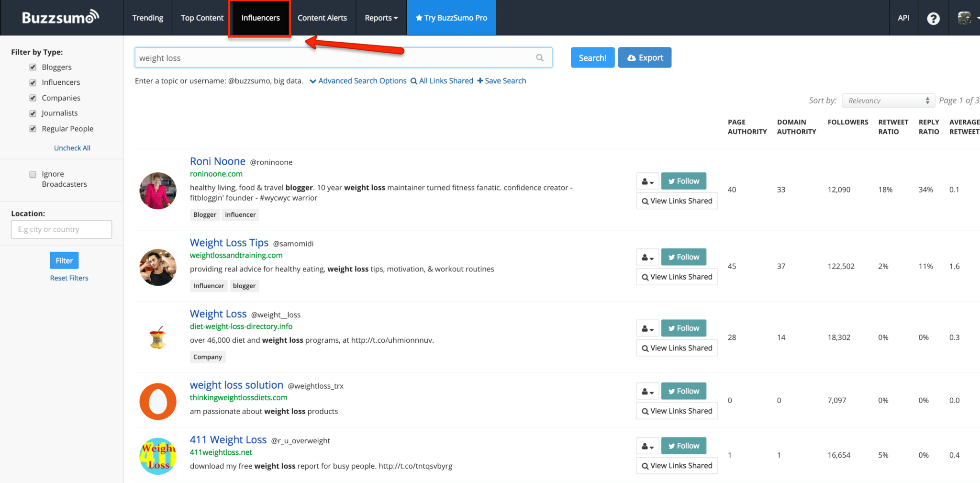980x483 pixels.
Task: Switch to the Top Content tab
Action: 202,18
